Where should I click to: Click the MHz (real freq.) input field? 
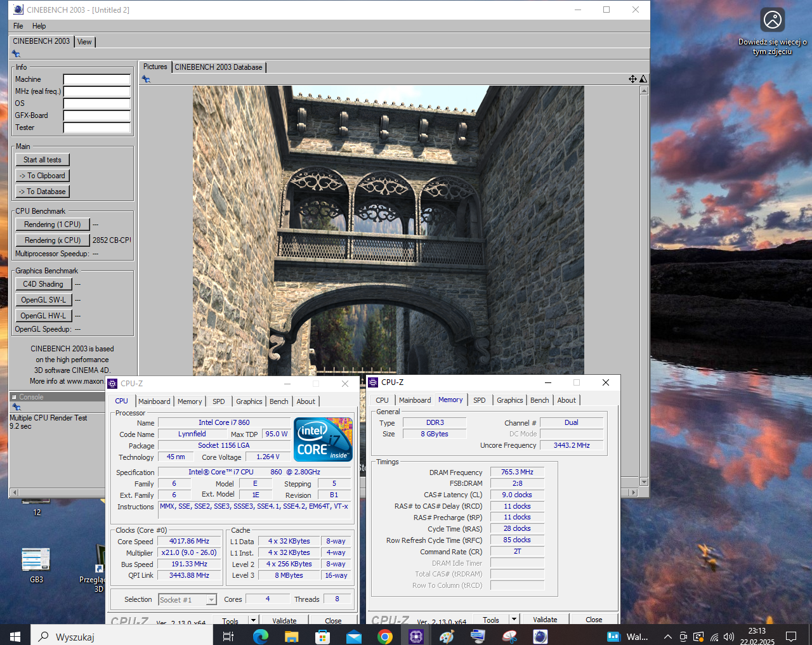pos(97,91)
